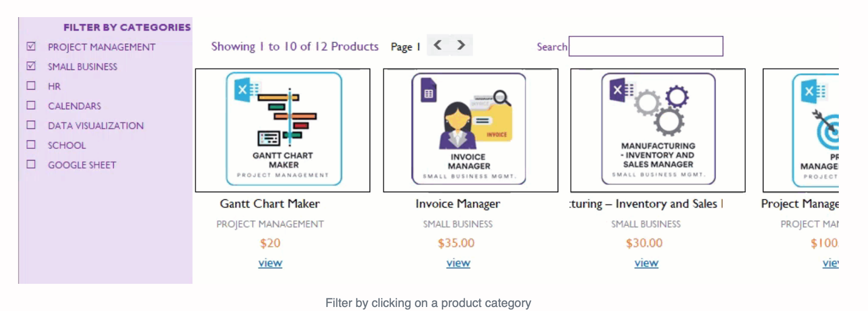This screenshot has width=868, height=311.
Task: Open the Manufacturing Inventory and Sales Manager image
Action: [658, 130]
